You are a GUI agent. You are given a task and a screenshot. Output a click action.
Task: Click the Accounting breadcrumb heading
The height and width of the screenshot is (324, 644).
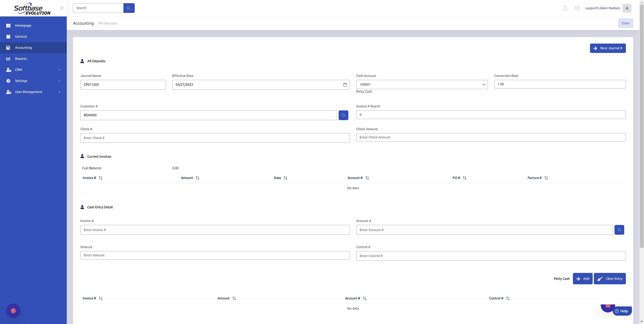[83, 23]
